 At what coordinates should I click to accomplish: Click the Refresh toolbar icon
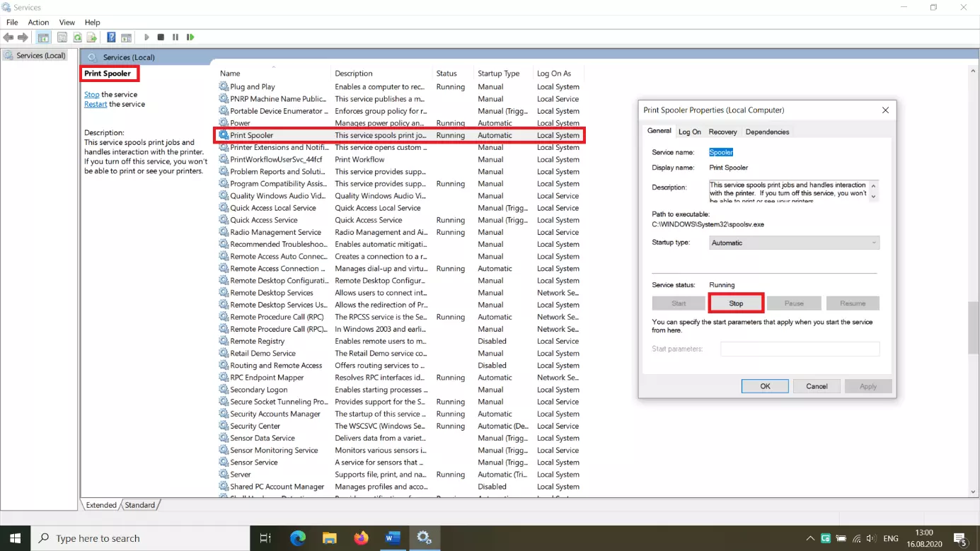[x=77, y=37]
